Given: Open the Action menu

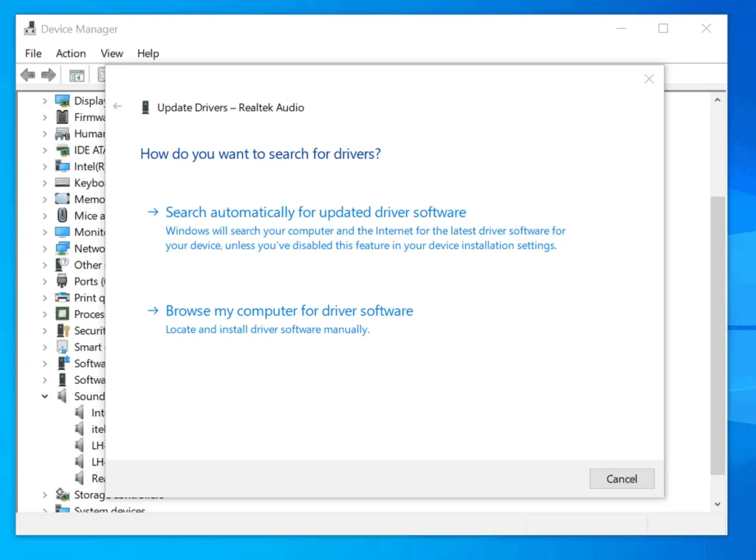Looking at the screenshot, I should click(x=70, y=53).
